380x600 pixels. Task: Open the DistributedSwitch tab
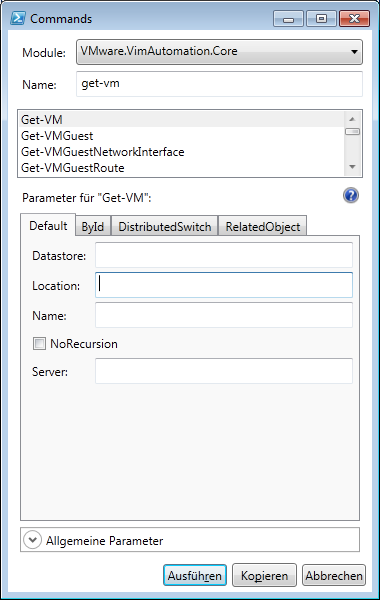click(x=165, y=226)
